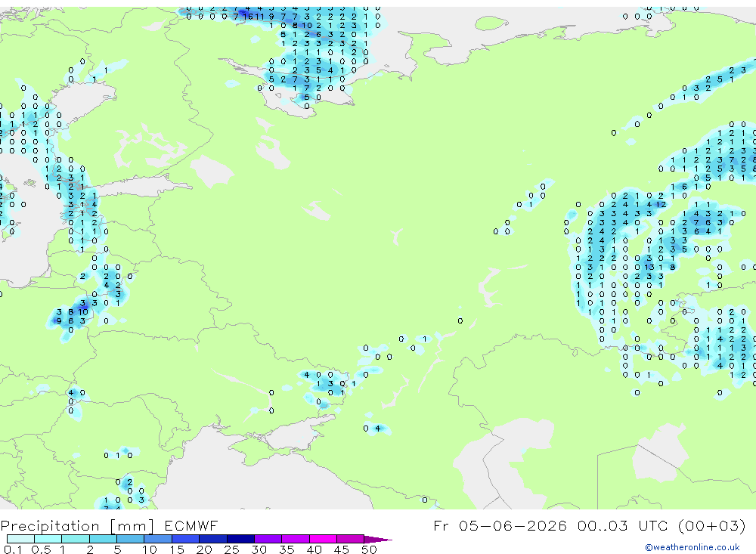Screen dimensions: 756x554
Task: Click the over-50 mm arrow at legend end
Action: tap(378, 540)
